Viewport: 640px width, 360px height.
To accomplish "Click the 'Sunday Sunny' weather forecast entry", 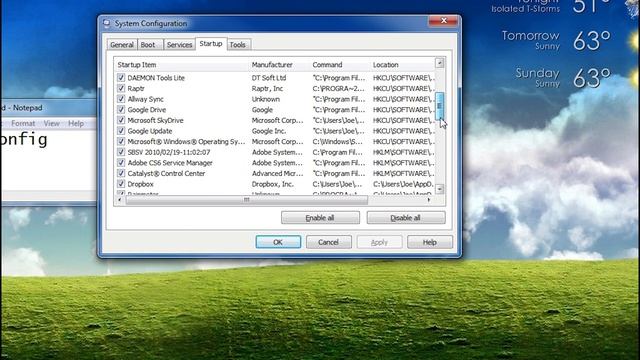I will 563,78.
